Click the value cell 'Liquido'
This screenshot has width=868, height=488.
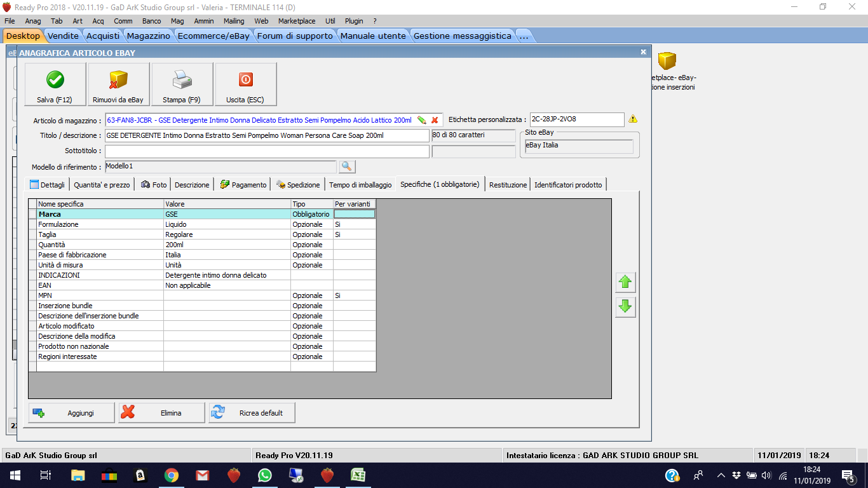[x=227, y=224]
